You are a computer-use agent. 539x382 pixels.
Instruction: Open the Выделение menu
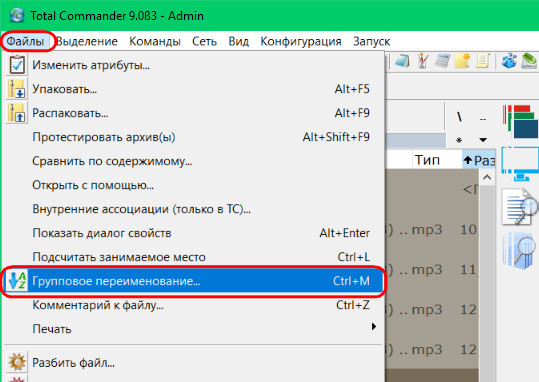pyautogui.click(x=87, y=41)
